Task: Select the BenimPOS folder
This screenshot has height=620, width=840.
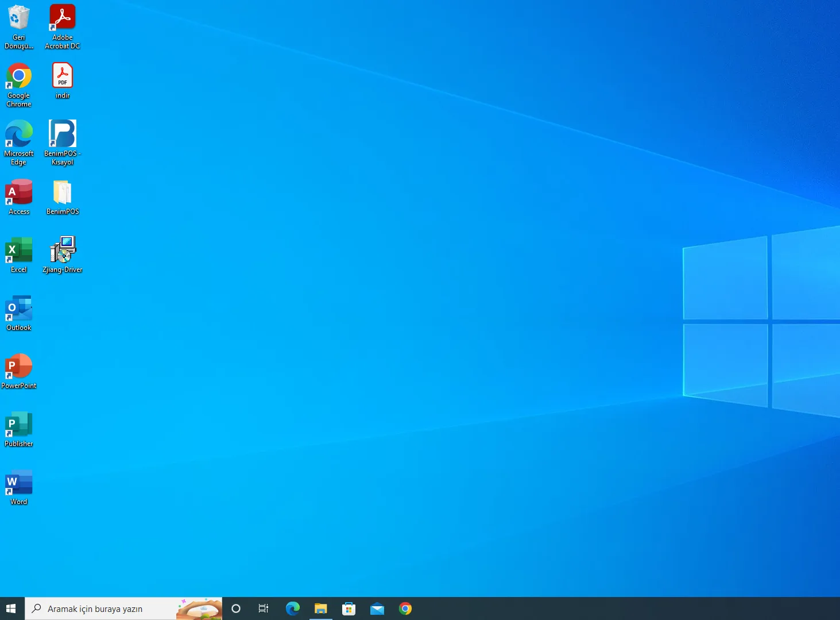Action: pyautogui.click(x=63, y=197)
